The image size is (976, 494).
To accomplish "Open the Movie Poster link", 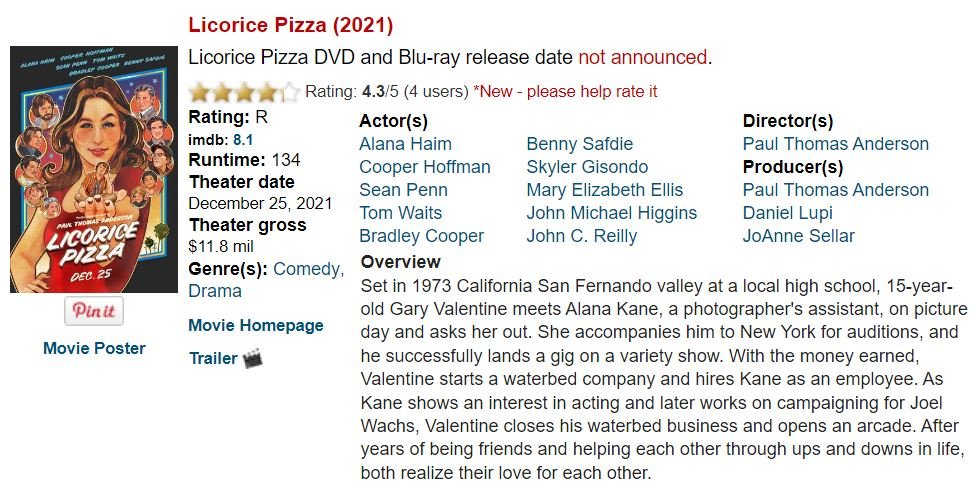I will pyautogui.click(x=94, y=348).
